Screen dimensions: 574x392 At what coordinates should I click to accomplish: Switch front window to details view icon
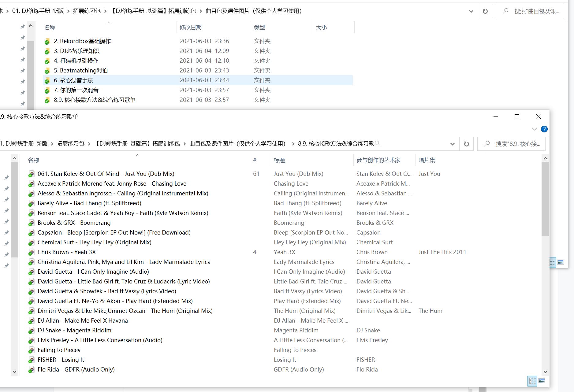532,381
